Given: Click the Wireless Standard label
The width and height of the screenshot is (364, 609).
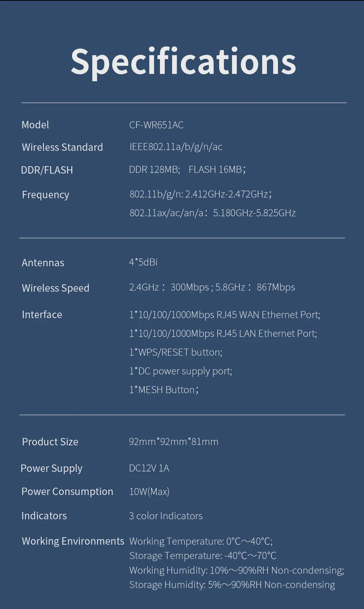Looking at the screenshot, I should (62, 147).
